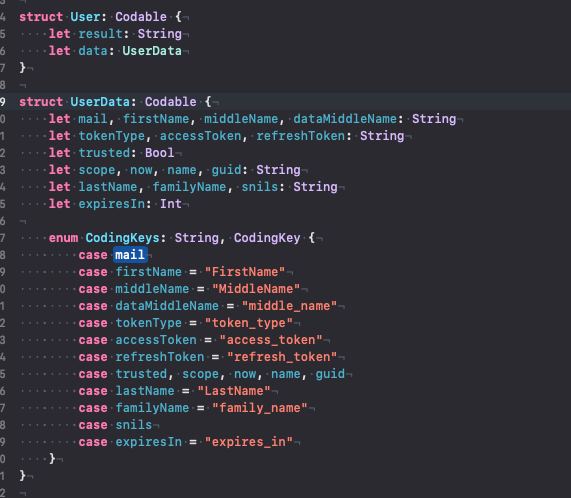Click 'guid' in let scope line
This screenshot has width=571, height=498.
(226, 170)
